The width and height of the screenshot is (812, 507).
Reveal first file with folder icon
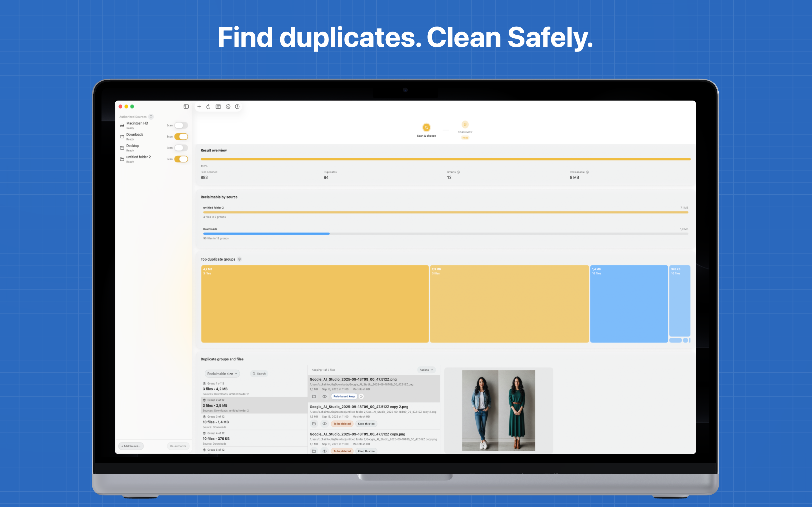click(314, 396)
